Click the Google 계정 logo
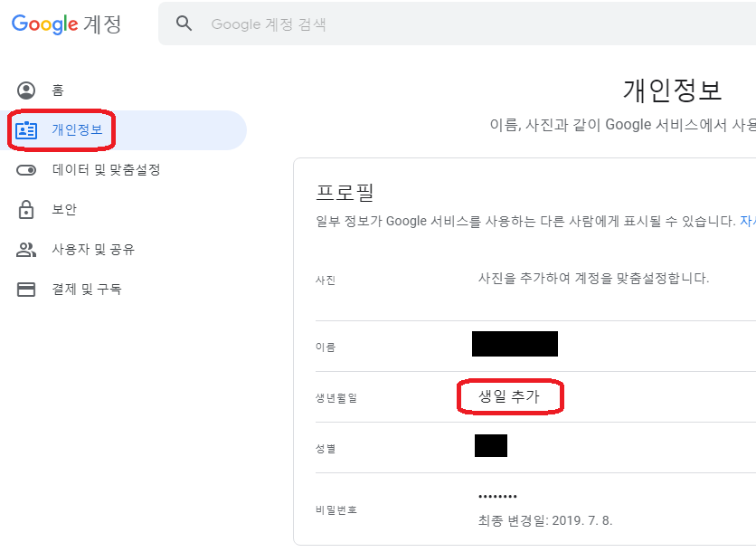The height and width of the screenshot is (552, 756). pos(66,24)
